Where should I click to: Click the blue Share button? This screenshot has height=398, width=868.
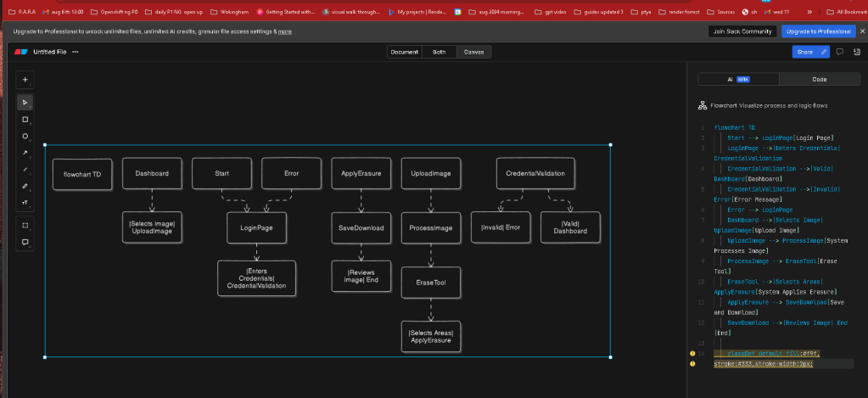coord(810,52)
